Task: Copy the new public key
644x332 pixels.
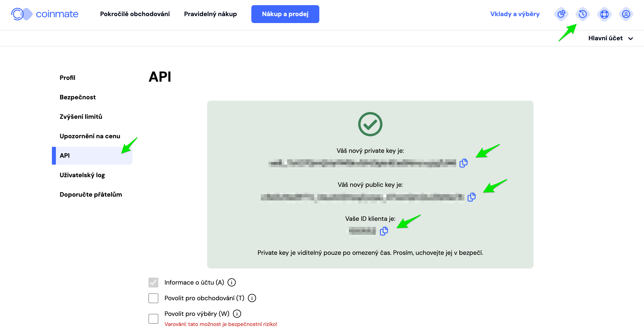Action: pos(471,197)
